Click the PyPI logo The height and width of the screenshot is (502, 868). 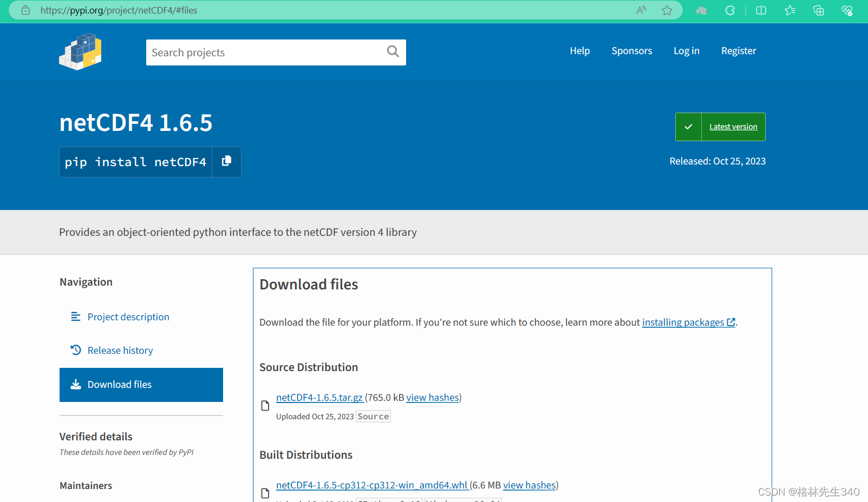[80, 52]
